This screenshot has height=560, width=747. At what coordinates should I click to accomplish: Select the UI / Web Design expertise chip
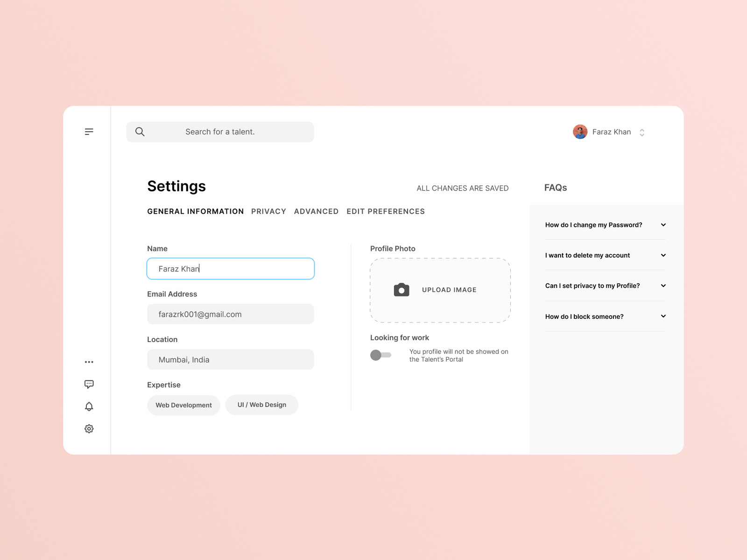(261, 405)
